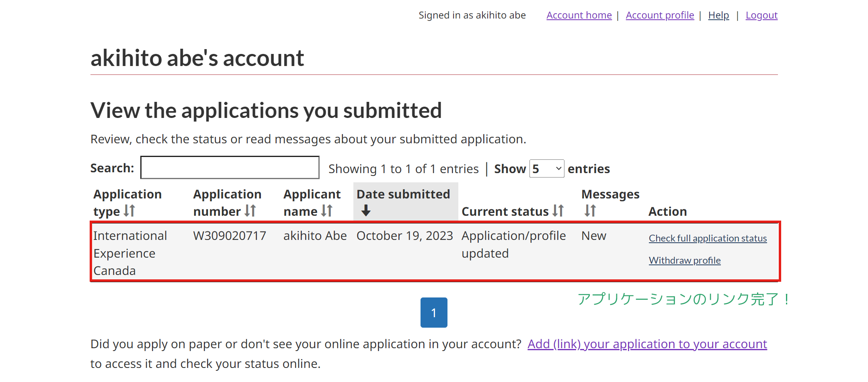Click the Search input field
Viewport: 868px width, 382px height.
(x=230, y=168)
